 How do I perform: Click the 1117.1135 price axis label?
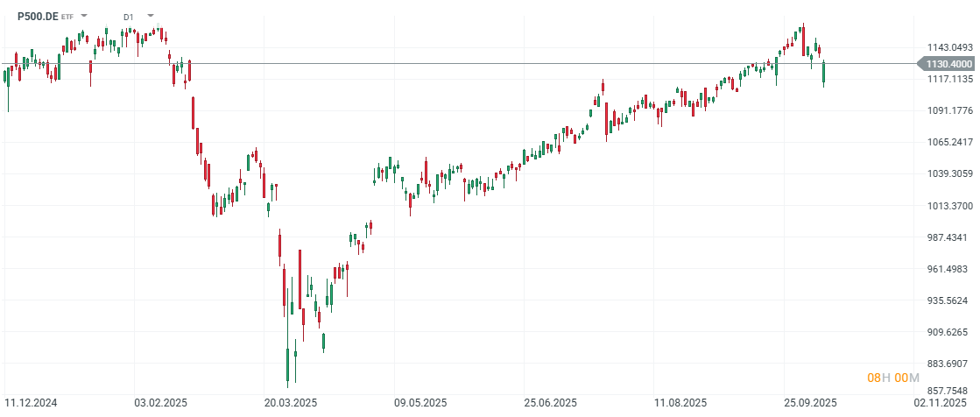pos(950,79)
